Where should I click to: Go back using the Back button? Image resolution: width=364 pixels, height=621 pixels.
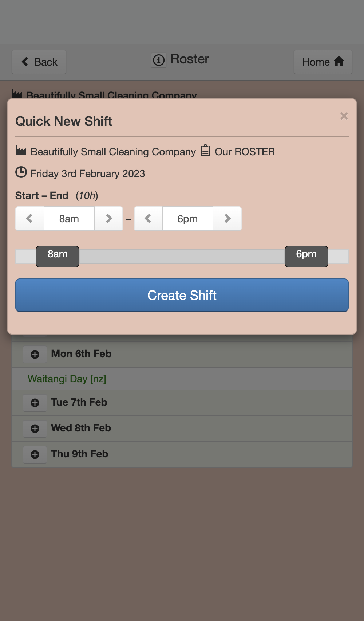tap(39, 62)
